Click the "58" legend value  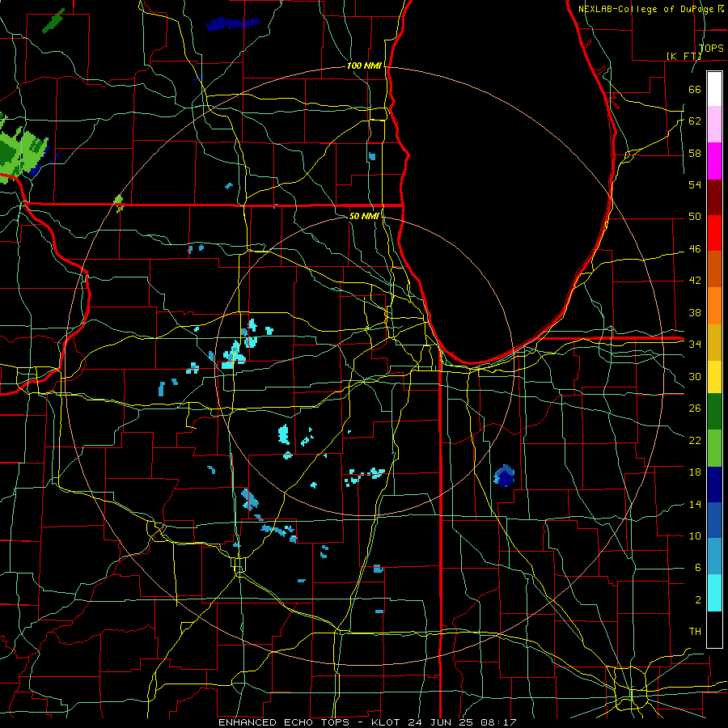(x=695, y=153)
